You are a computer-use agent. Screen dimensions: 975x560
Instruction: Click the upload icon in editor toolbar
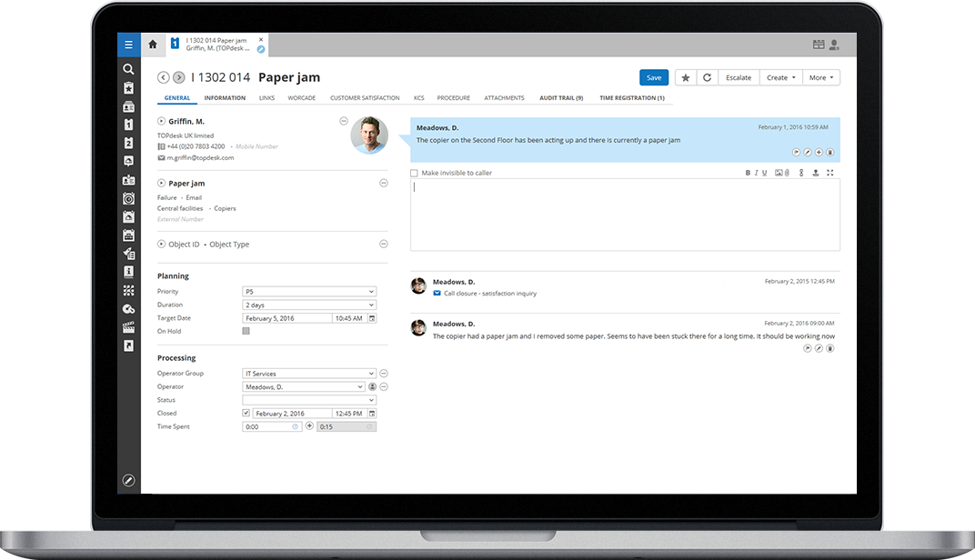point(816,173)
